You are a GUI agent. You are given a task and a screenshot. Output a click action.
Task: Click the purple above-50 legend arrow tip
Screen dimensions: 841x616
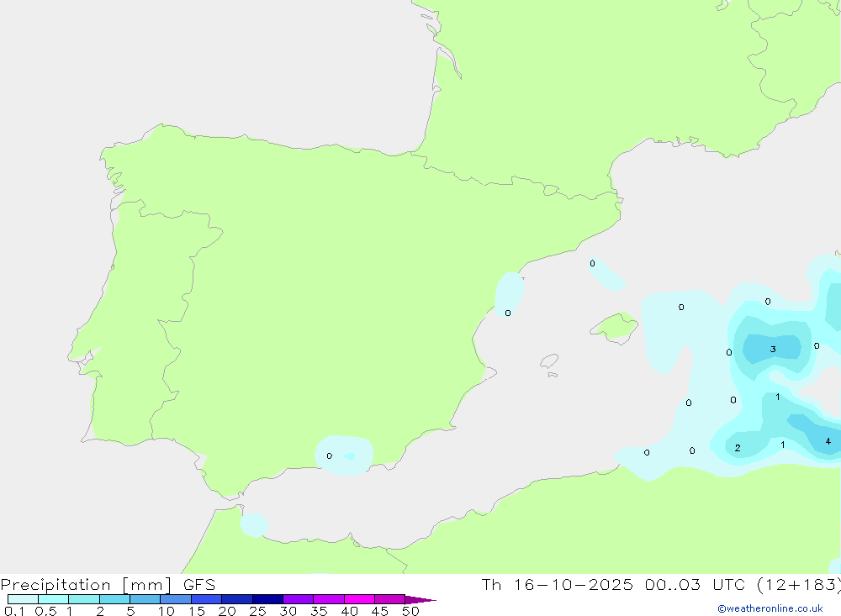(420, 599)
